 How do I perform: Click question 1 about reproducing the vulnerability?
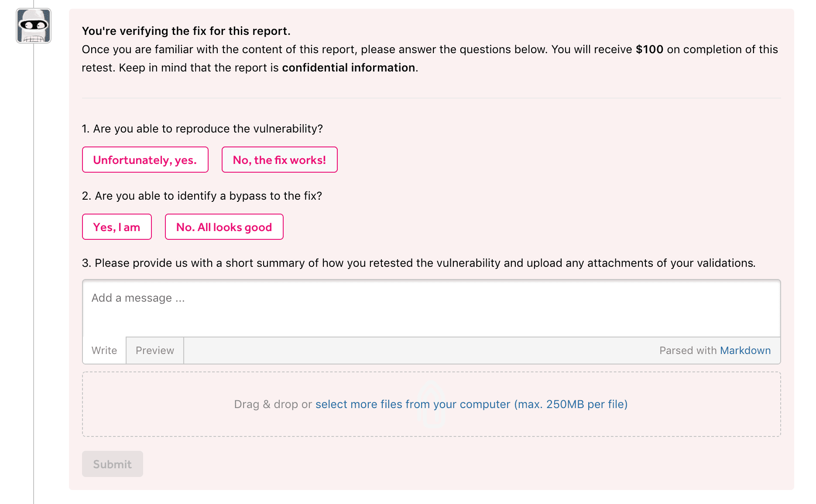[x=202, y=129]
